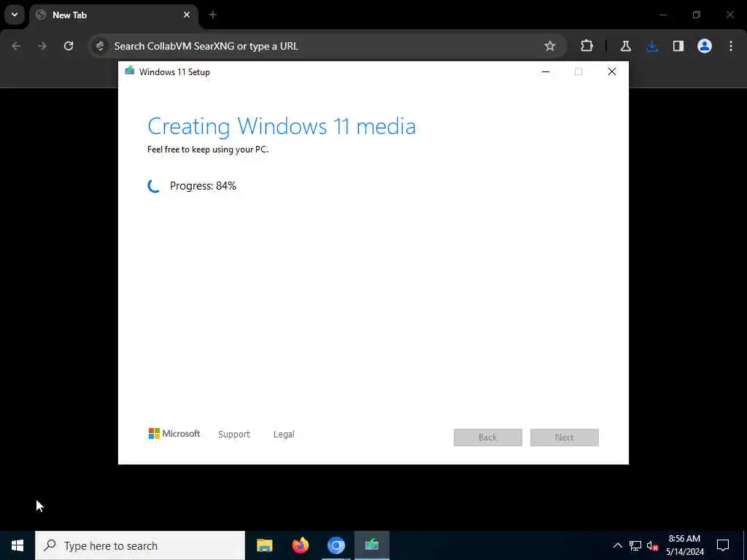Reload the page in Chrome
Viewport: 747px width, 560px height.
69,46
